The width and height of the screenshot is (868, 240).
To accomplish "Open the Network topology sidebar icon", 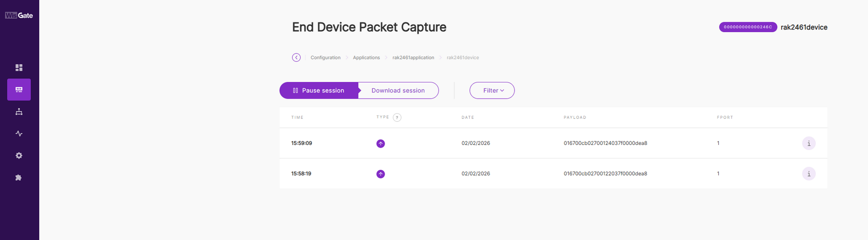I will [x=19, y=111].
